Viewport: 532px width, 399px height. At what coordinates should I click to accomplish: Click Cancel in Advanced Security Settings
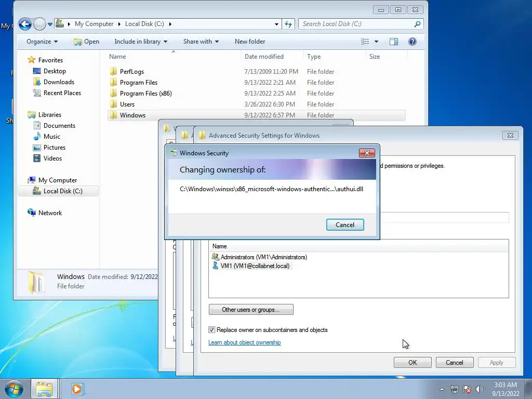pos(454,362)
